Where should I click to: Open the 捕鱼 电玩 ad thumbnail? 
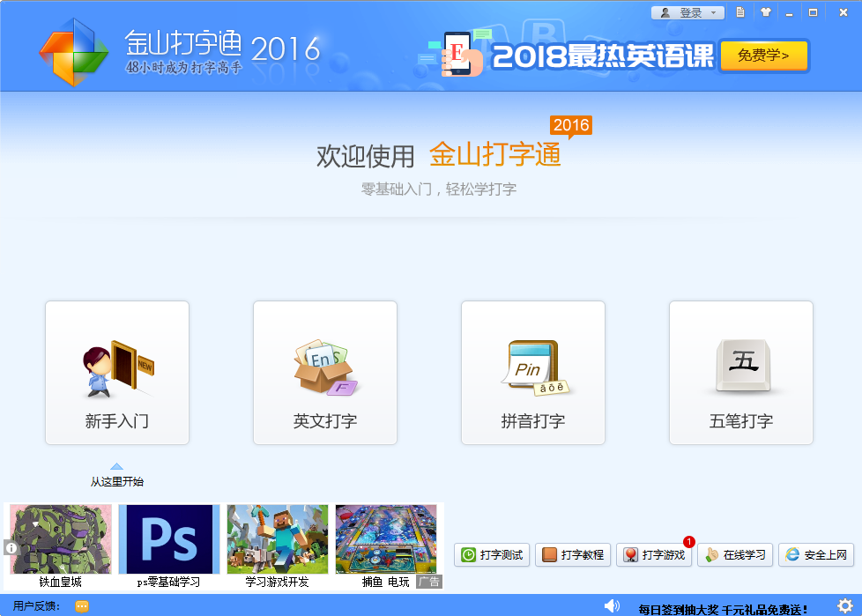[386, 539]
